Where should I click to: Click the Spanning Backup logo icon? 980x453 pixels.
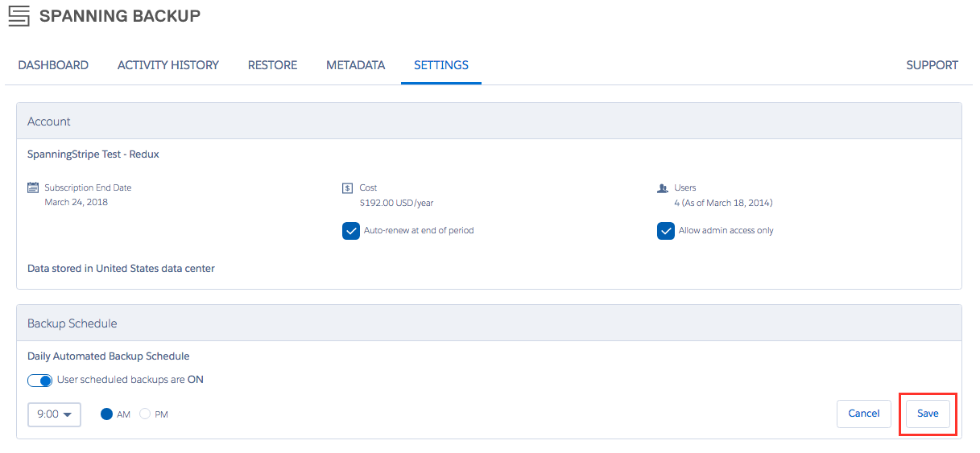19,16
